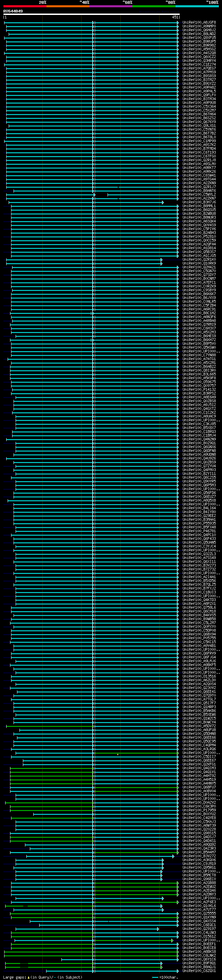The height and width of the screenshot is (980, 222).
Task: Pick the UniRef100_Q9LXG1 hit
Action: point(199,125)
